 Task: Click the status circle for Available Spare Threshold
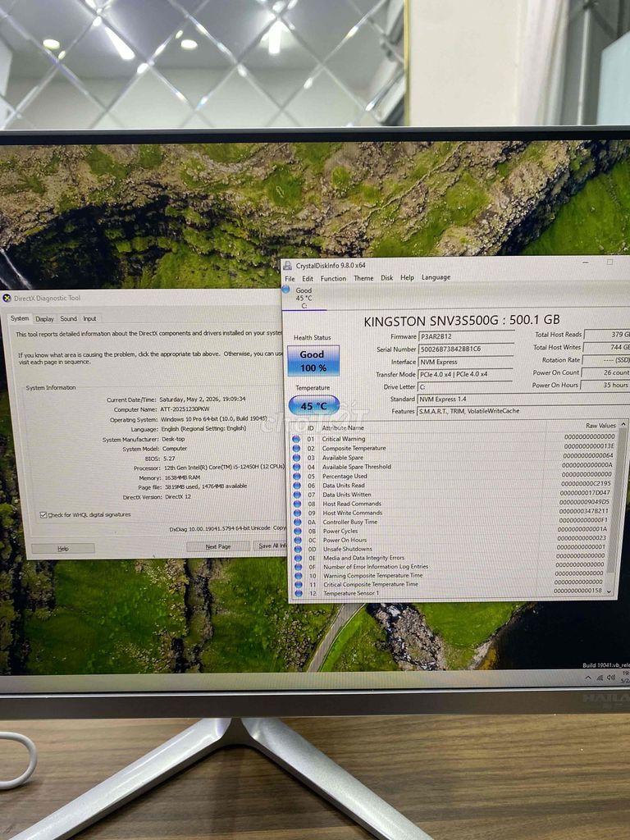[x=296, y=467]
